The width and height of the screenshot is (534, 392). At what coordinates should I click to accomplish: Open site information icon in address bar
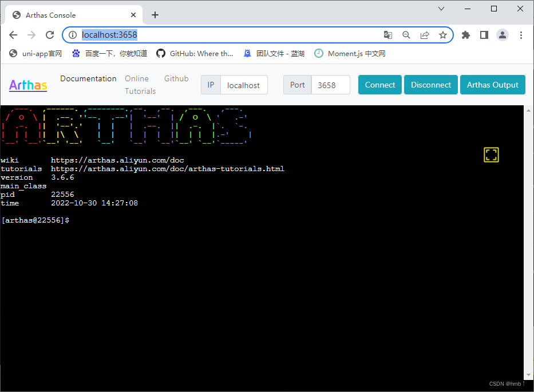click(x=73, y=35)
